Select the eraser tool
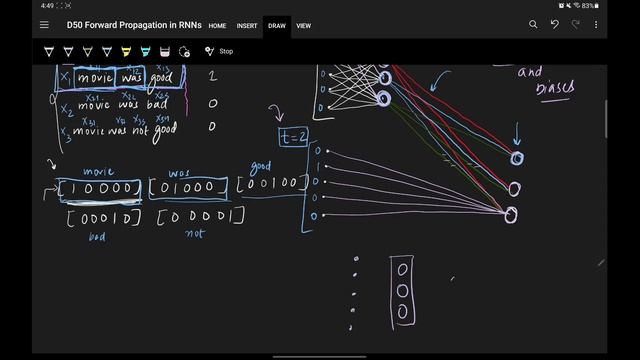This screenshot has height=360, width=640. (164, 51)
